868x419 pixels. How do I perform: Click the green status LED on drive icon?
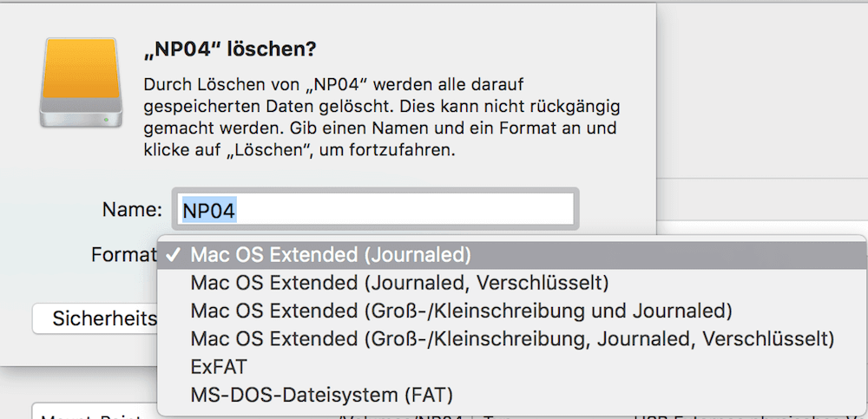(x=106, y=119)
